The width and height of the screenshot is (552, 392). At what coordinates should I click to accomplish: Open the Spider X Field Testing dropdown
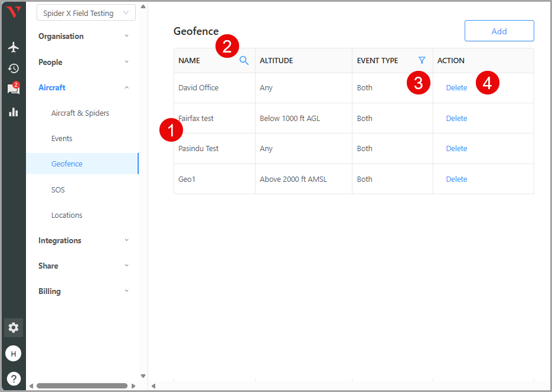coord(86,13)
